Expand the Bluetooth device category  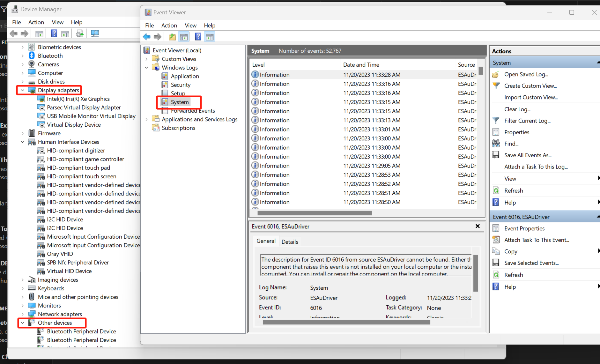22,56
